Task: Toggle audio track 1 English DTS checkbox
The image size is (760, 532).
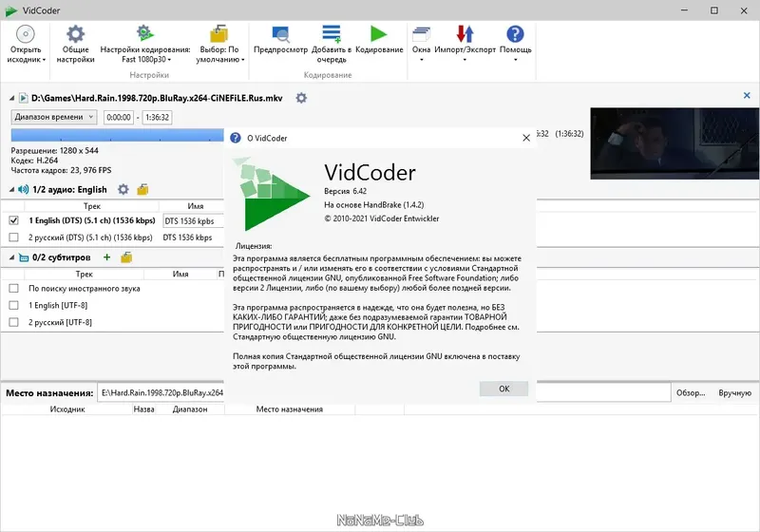Action: [x=13, y=220]
